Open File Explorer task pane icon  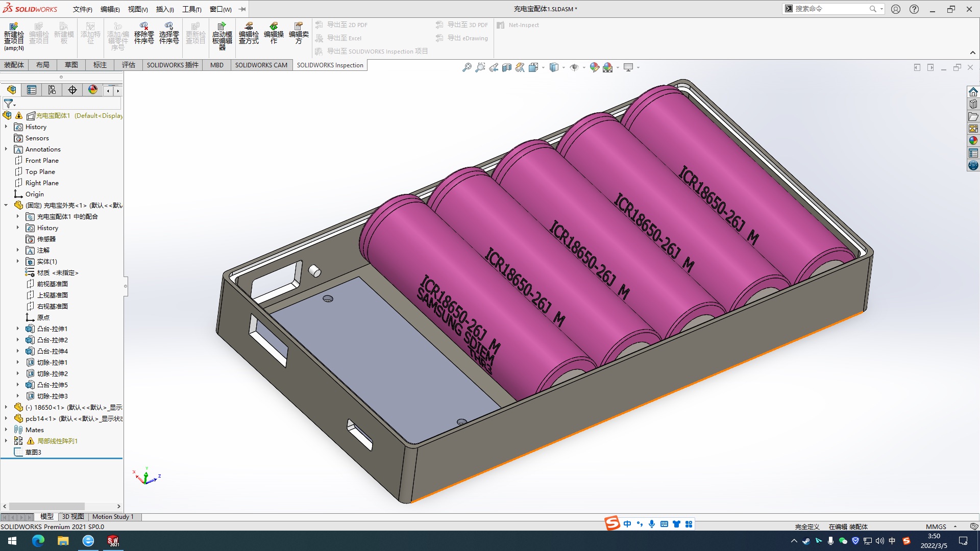(x=973, y=116)
